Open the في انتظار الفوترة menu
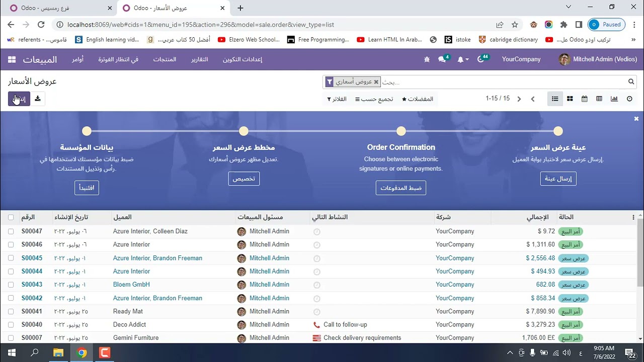This screenshot has height=362, width=644. tap(118, 59)
